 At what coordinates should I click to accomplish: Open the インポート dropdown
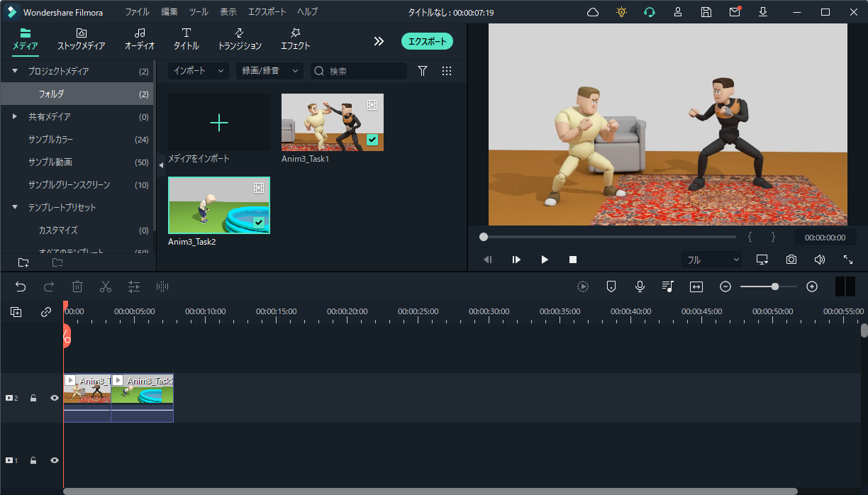click(x=198, y=71)
